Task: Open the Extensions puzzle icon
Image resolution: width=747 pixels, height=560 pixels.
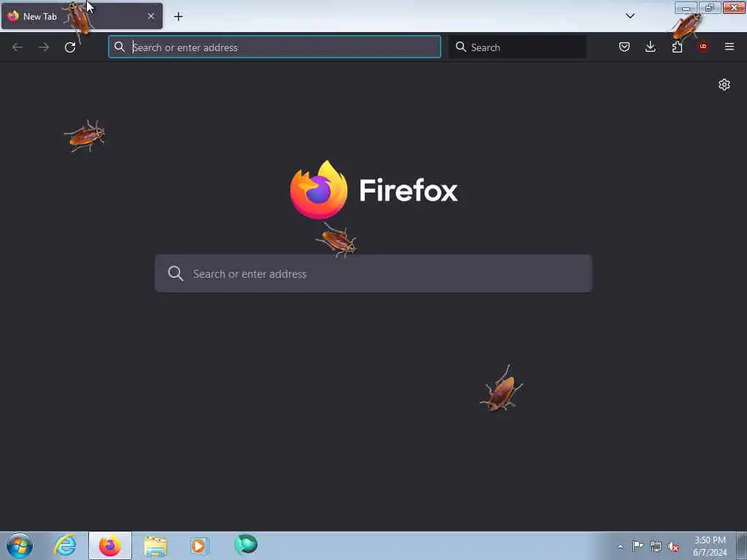Action: pyautogui.click(x=677, y=47)
